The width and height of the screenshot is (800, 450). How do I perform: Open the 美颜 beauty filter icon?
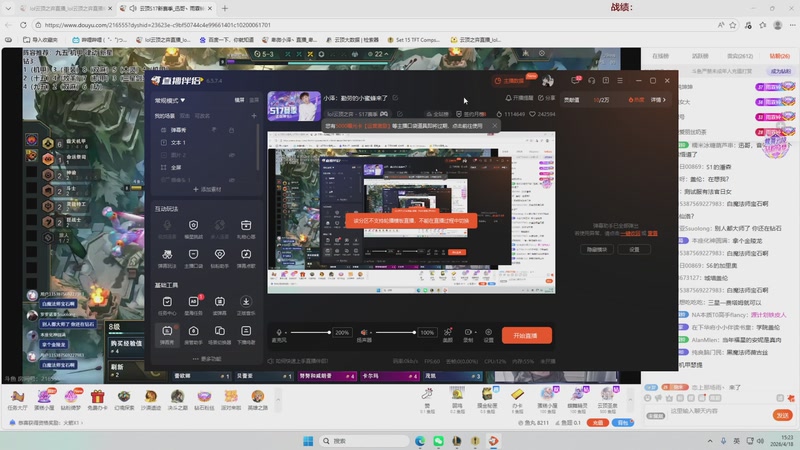point(447,334)
